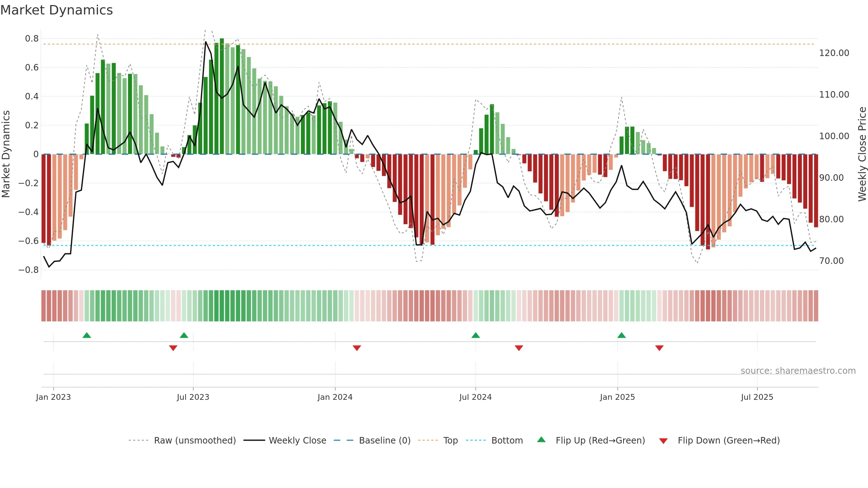868x488 pixels.
Task: Click the 120.00 price axis tick
Action: 834,53
